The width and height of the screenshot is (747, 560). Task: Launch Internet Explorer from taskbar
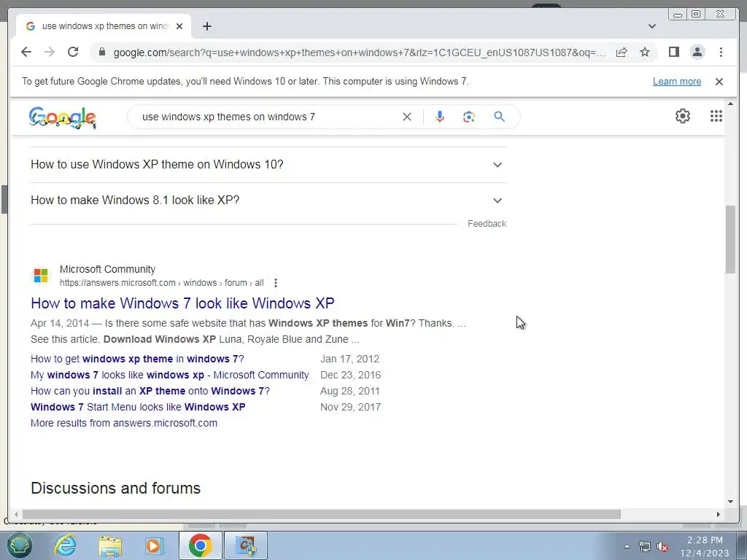tap(65, 545)
